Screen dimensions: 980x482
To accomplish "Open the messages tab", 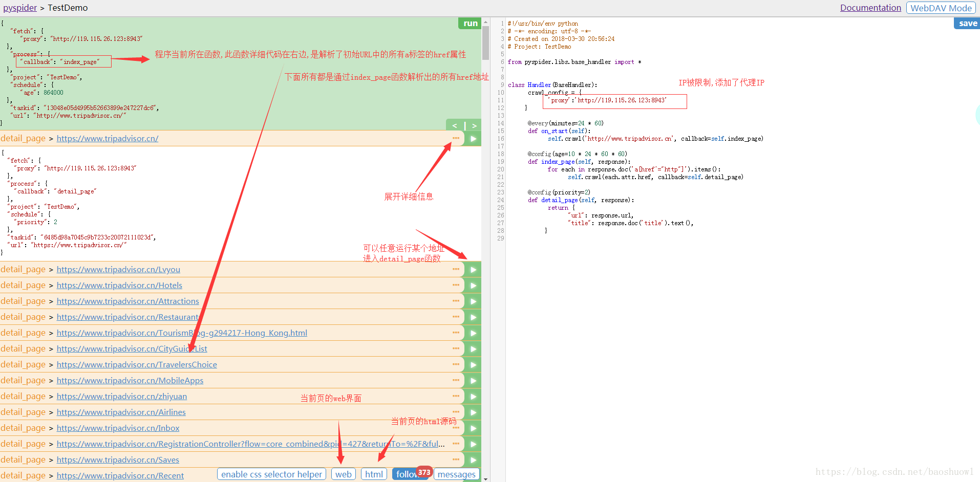I will 456,474.
